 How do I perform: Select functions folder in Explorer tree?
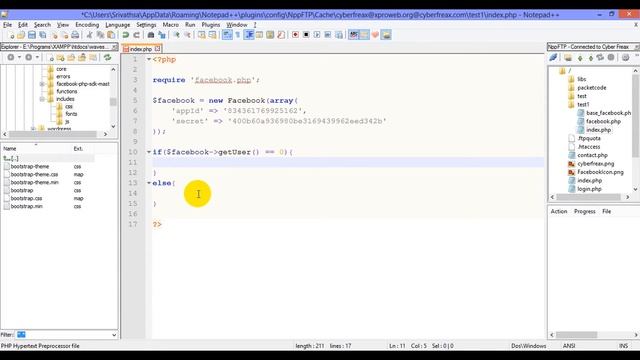pyautogui.click(x=67, y=91)
